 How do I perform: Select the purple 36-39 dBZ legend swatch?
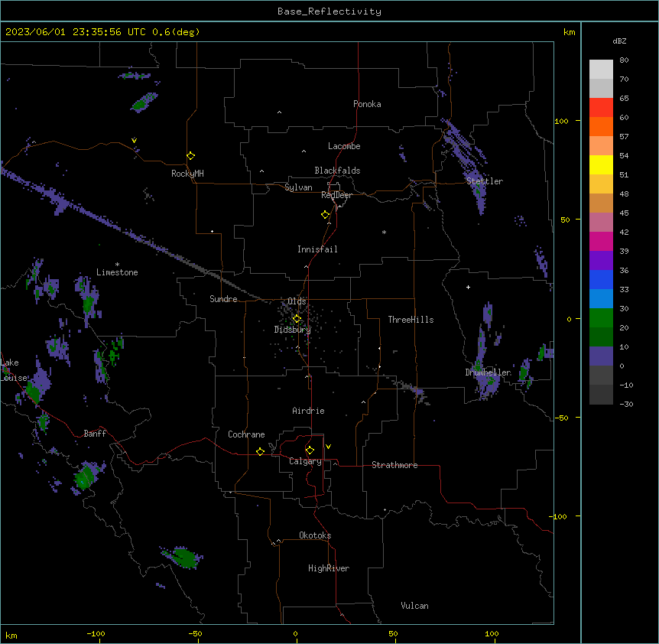pyautogui.click(x=601, y=260)
